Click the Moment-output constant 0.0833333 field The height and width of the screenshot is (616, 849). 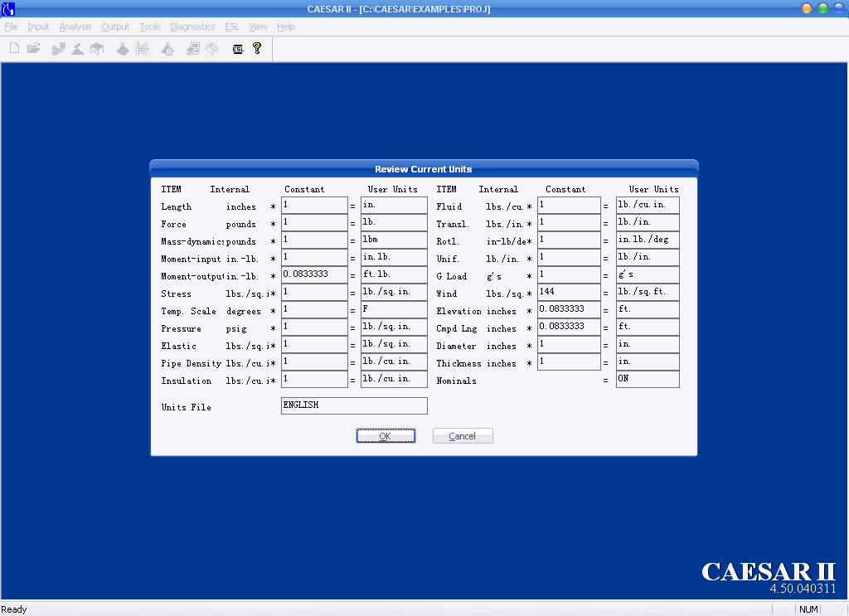[x=314, y=274]
